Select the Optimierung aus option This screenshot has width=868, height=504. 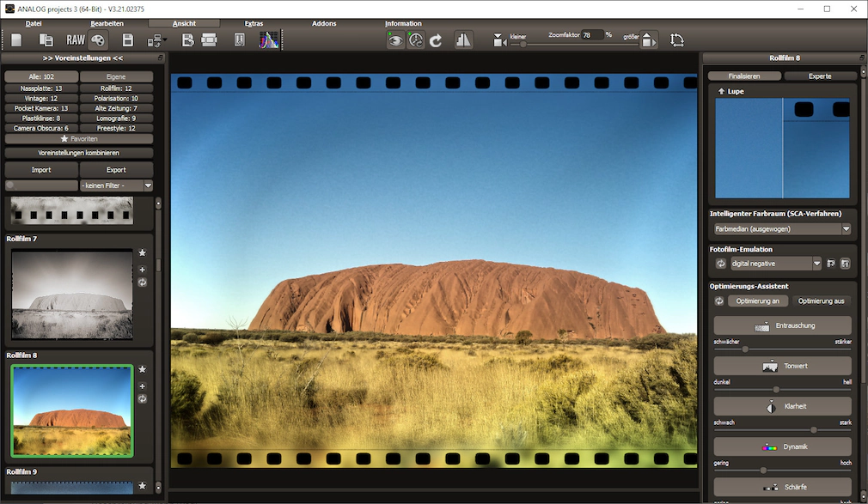coord(821,301)
